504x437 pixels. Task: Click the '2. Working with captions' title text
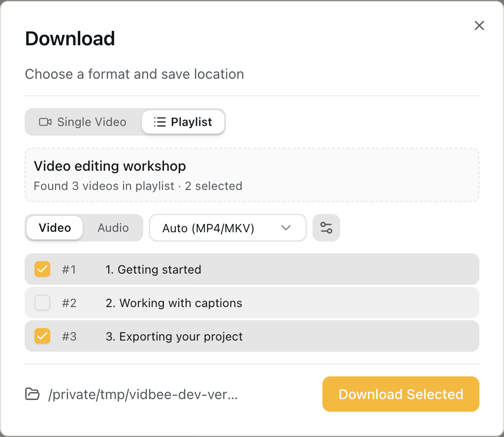click(174, 303)
